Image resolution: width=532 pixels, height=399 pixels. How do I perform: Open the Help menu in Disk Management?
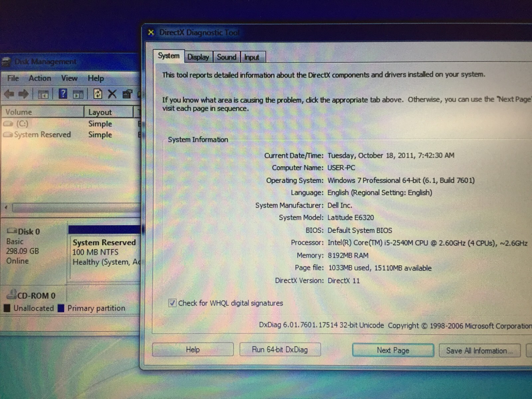pyautogui.click(x=96, y=78)
